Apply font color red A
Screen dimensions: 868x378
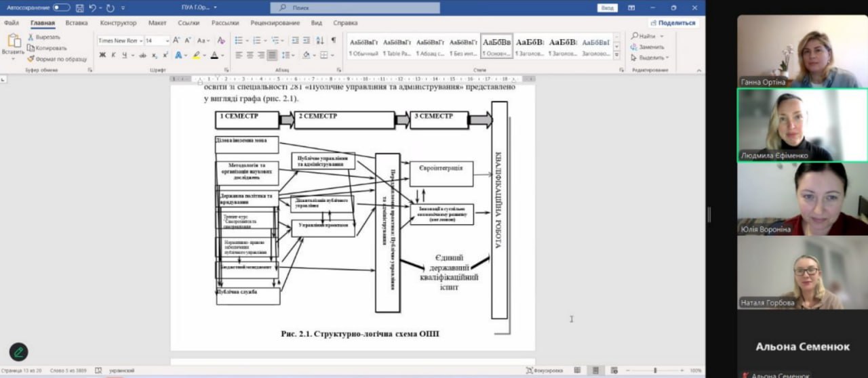pos(214,55)
